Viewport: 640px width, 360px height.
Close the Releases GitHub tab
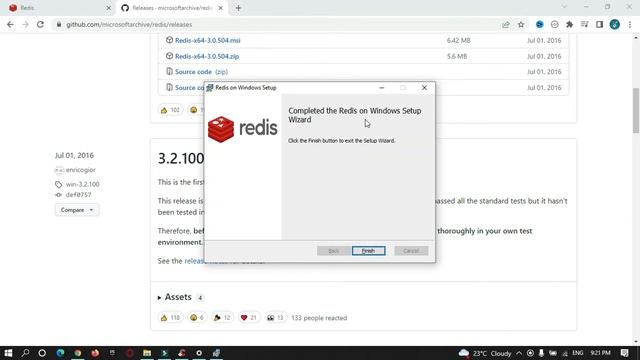click(x=220, y=8)
